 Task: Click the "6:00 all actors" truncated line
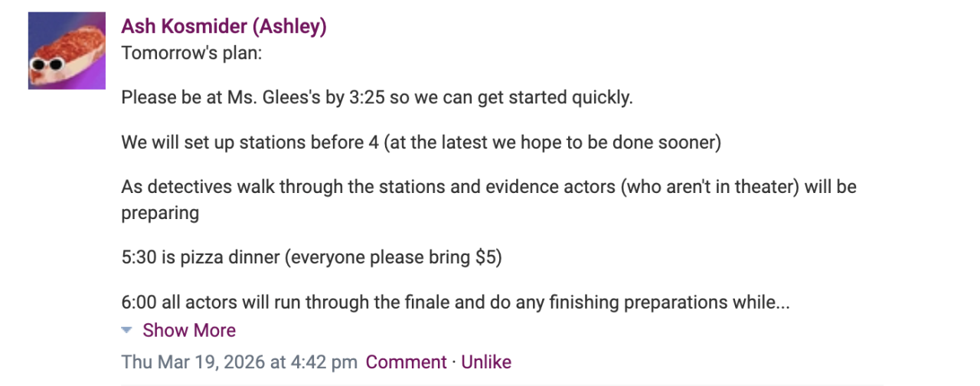click(x=455, y=303)
